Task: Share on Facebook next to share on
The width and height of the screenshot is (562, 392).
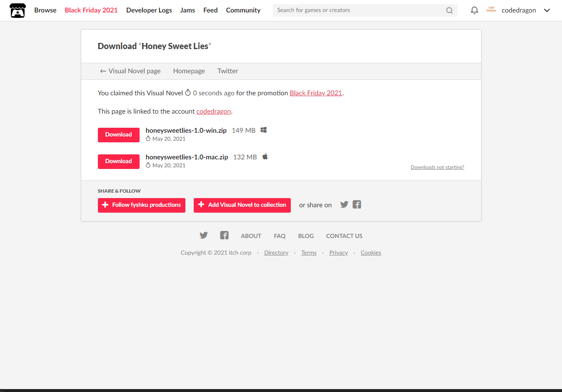Action: coord(357,204)
